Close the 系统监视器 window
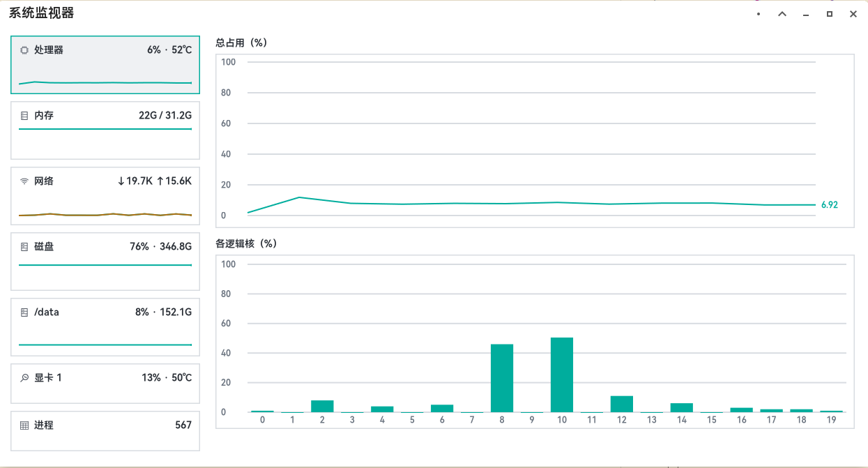Screen dimensions: 868x468 (x=853, y=14)
